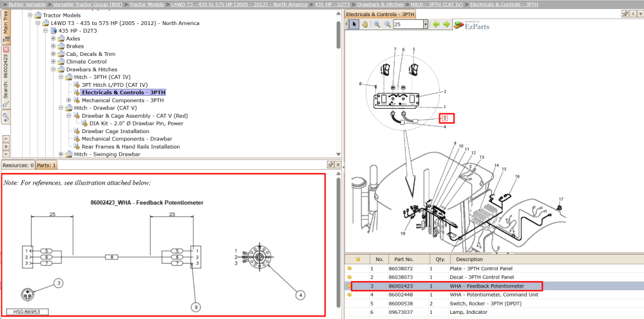Collapse the 435 HP - D2T3 node
Screen dimensions: 644x319
pos(46,31)
